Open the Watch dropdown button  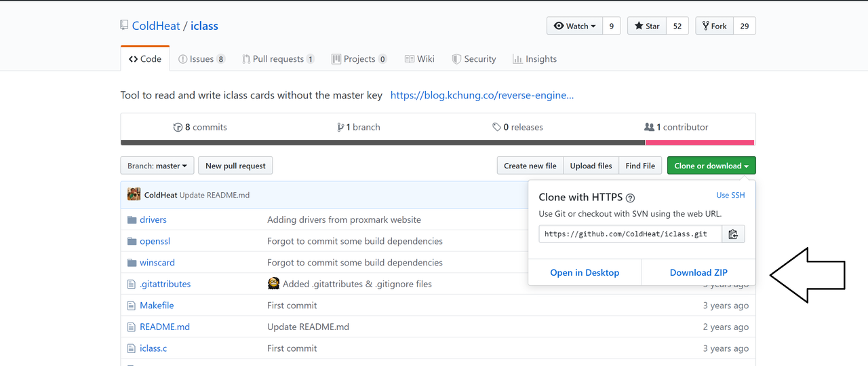click(574, 26)
